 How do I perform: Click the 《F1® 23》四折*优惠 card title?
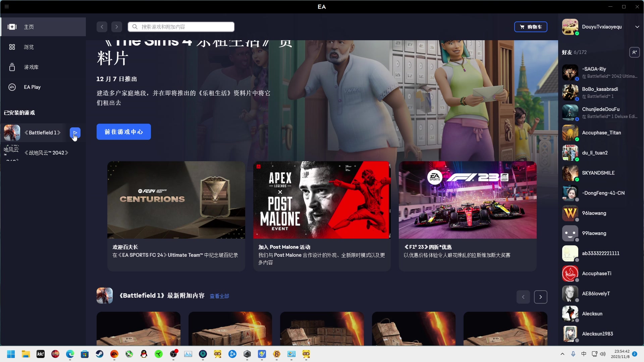[428, 247]
